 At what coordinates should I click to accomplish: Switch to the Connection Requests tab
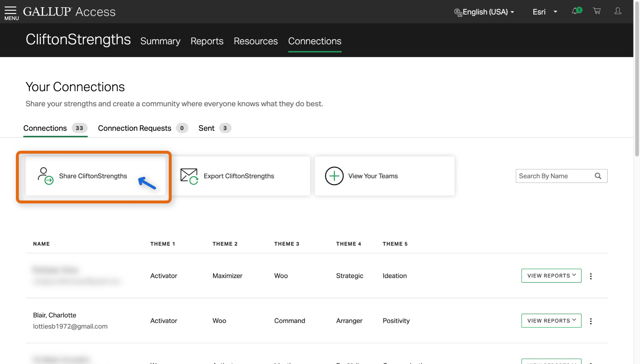tap(135, 128)
